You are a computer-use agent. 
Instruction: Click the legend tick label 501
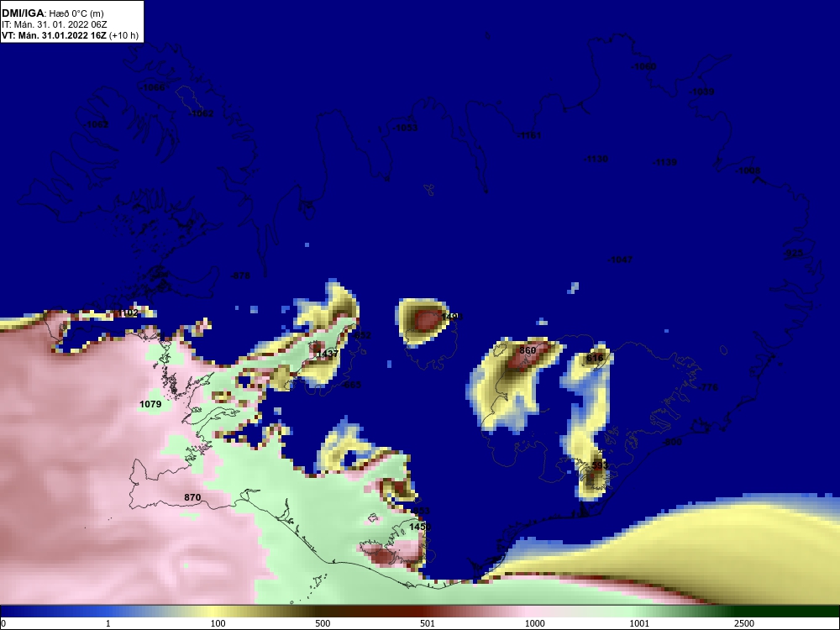point(427,623)
